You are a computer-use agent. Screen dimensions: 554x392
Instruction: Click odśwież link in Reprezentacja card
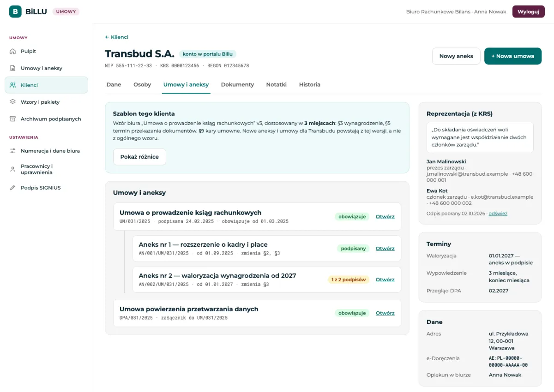[498, 214]
